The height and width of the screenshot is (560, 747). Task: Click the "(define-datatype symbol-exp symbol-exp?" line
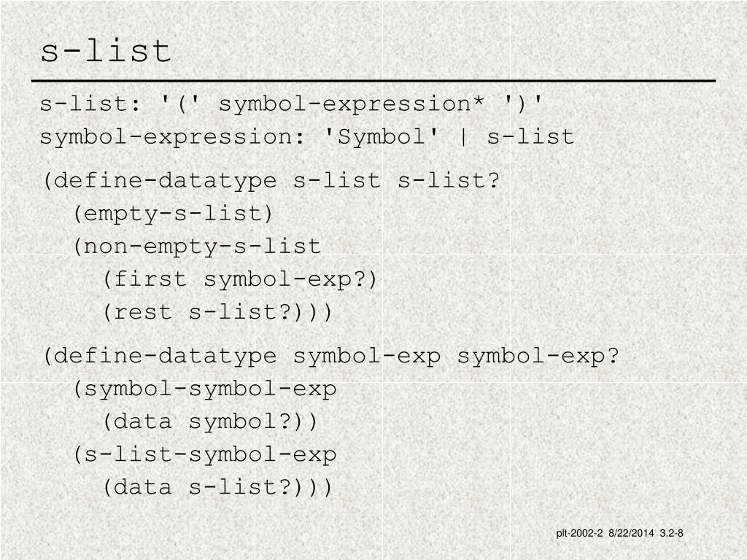[330, 356]
